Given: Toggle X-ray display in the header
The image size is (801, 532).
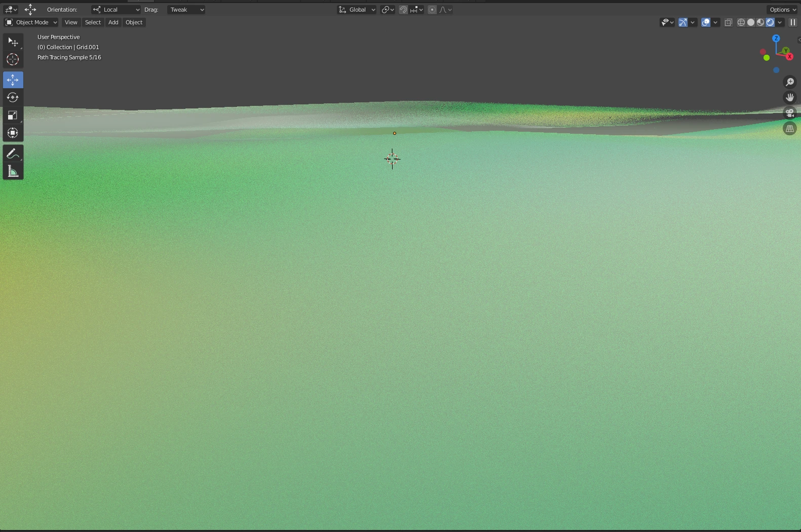Looking at the screenshot, I should [x=728, y=22].
